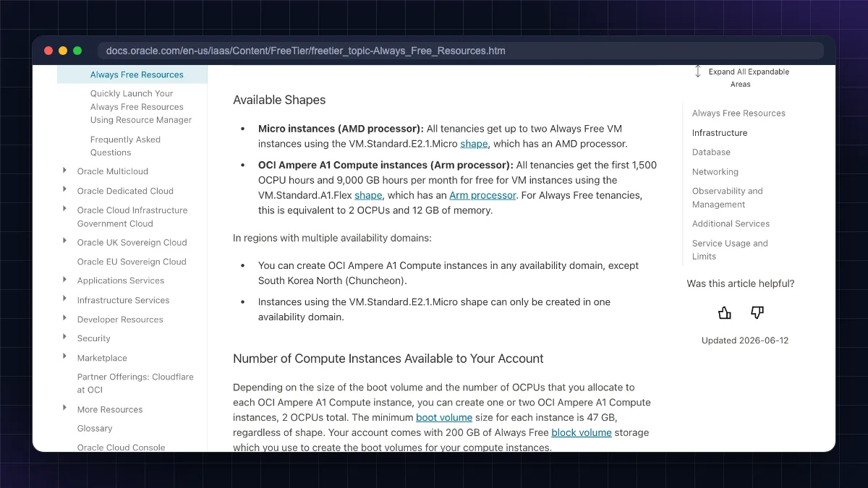Open the Glossary sidebar entry

95,428
